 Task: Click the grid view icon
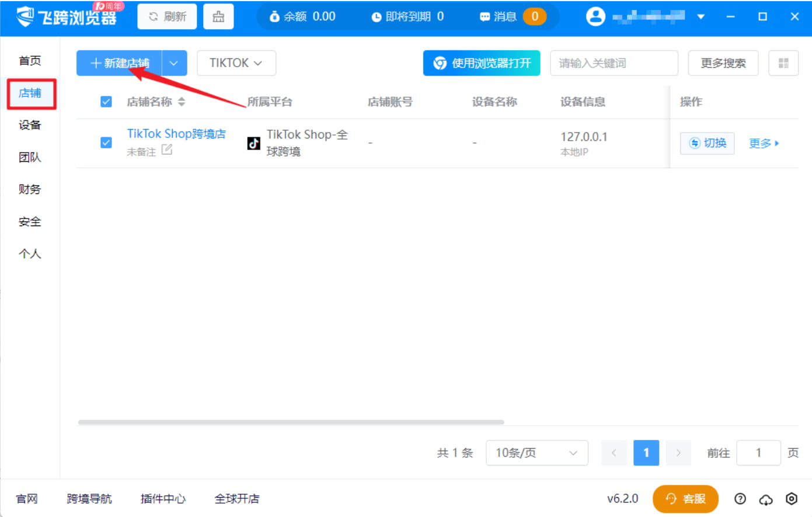coord(783,63)
